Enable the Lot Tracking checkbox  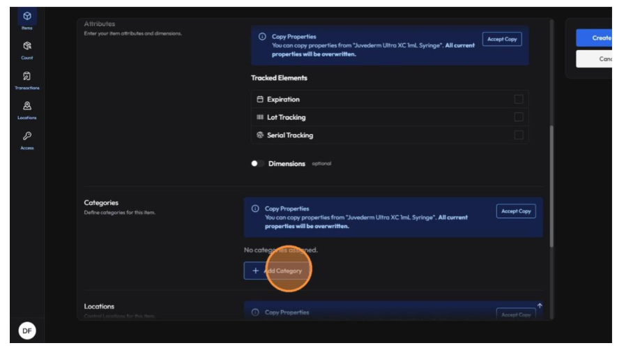coord(518,117)
